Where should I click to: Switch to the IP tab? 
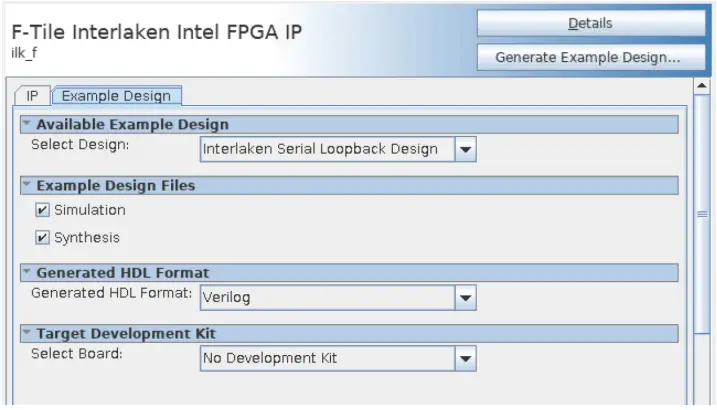pyautogui.click(x=32, y=96)
